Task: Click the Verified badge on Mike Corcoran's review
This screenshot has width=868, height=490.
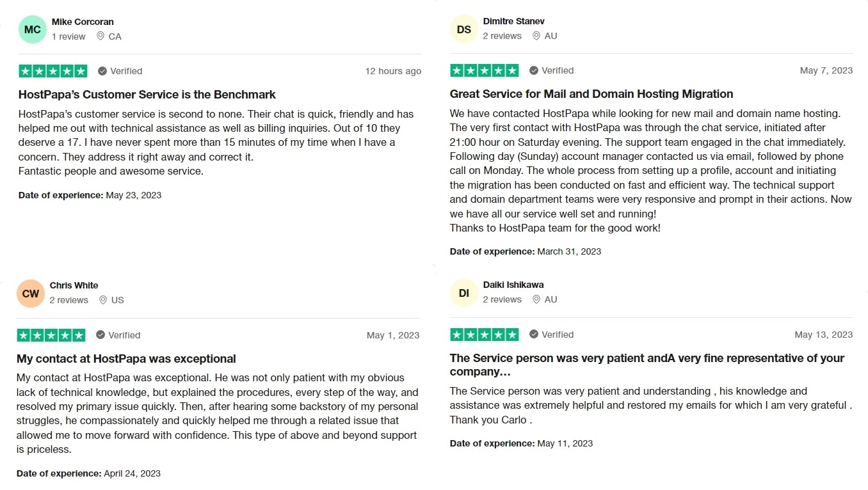Action: [120, 71]
